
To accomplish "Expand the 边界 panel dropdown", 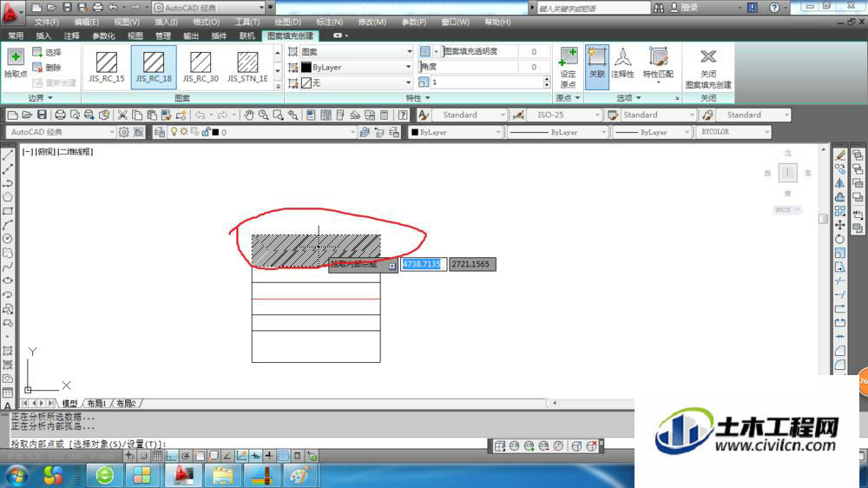I will pos(40,98).
